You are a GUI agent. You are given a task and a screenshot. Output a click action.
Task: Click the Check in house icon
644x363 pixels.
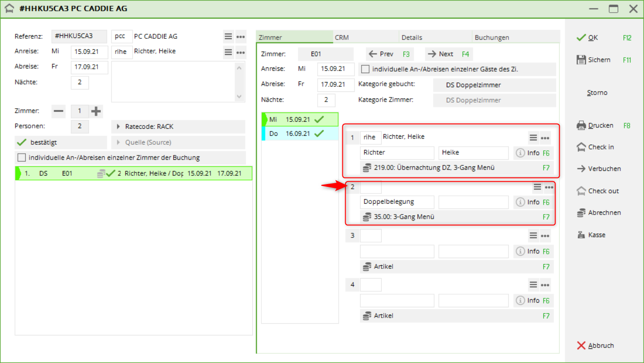pos(581,147)
